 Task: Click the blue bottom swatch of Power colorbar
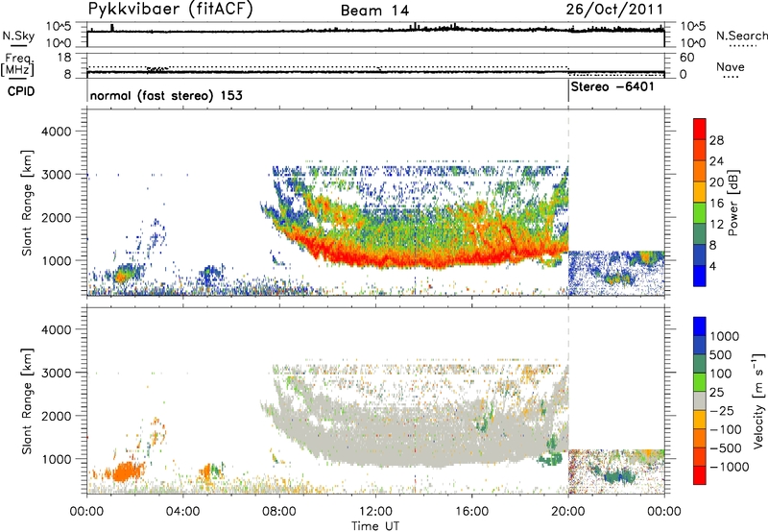pos(700,276)
